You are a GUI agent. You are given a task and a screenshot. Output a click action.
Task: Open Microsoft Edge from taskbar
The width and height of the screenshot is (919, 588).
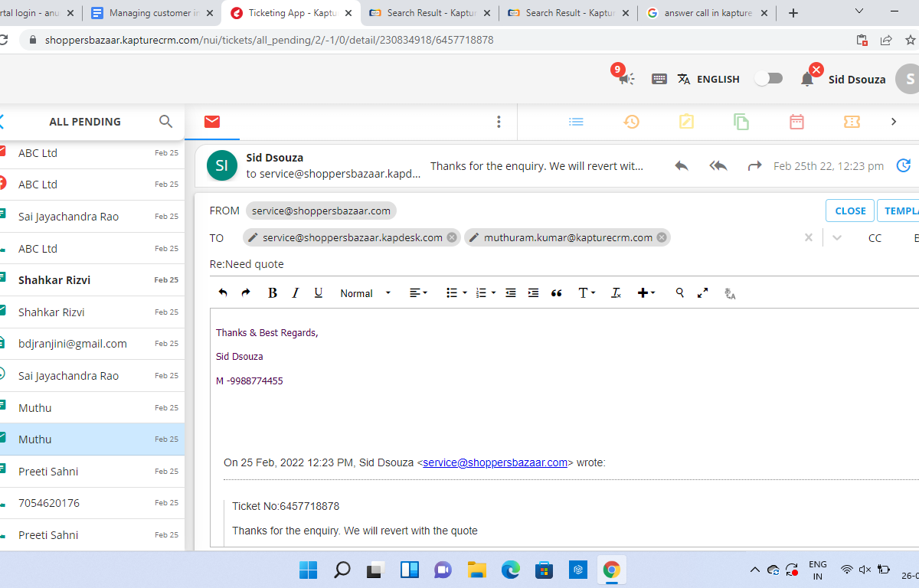coord(511,570)
